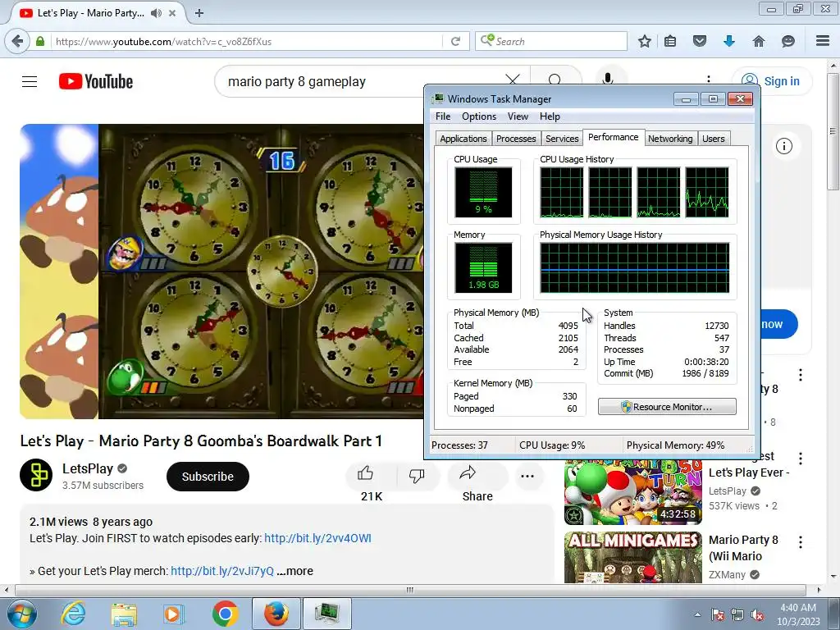Click the info icon on the right panel

pyautogui.click(x=783, y=146)
